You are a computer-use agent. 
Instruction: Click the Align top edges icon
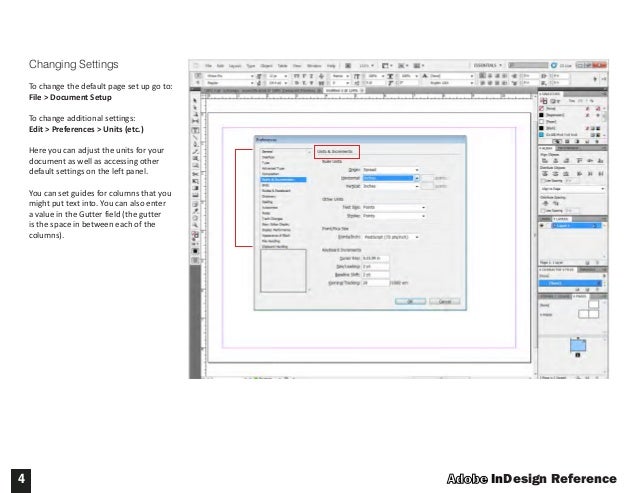coord(579,161)
